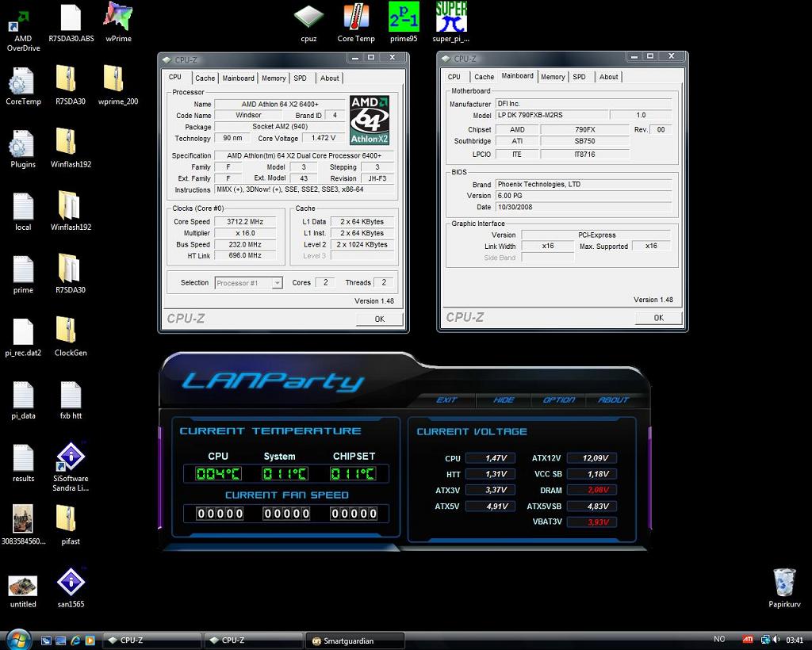Click the BIOS date 10/30/2008 field
The image size is (812, 650).
583,207
